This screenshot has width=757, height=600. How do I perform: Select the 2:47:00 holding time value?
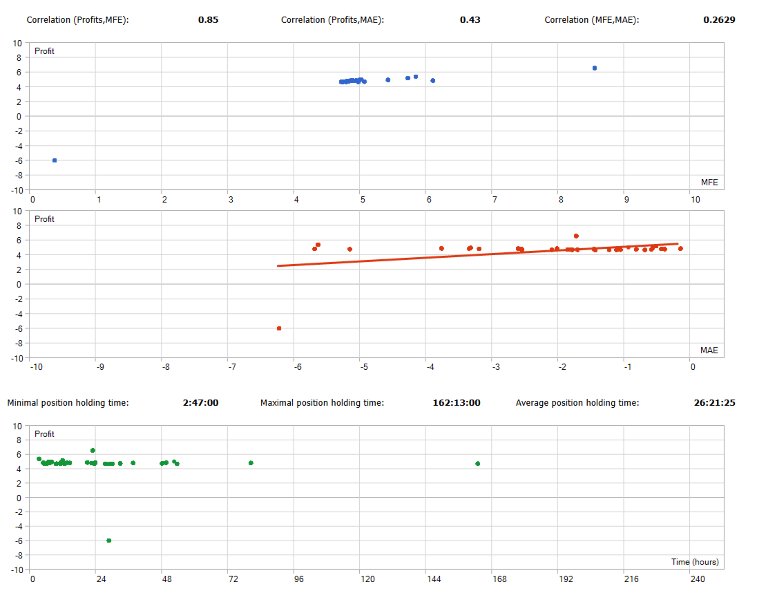click(x=200, y=403)
